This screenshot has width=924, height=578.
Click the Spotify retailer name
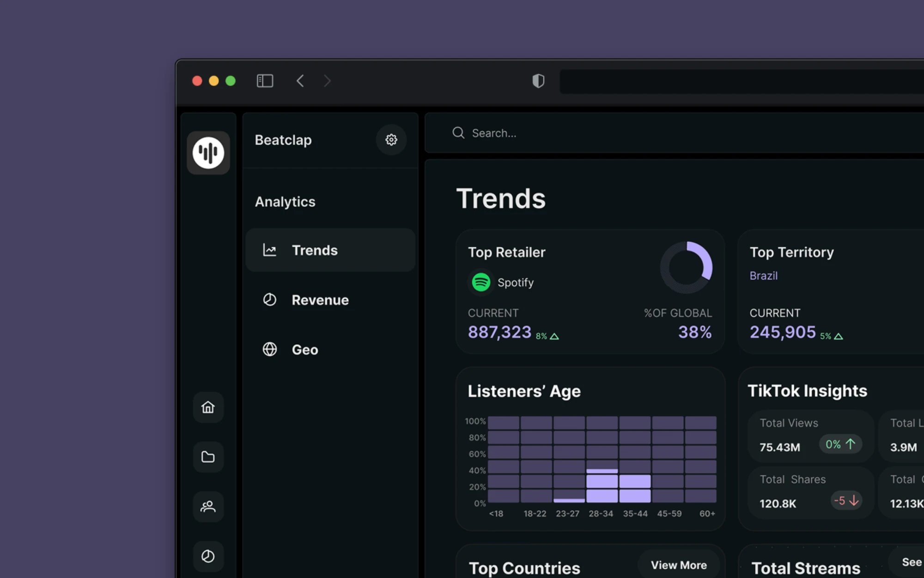coord(516,283)
